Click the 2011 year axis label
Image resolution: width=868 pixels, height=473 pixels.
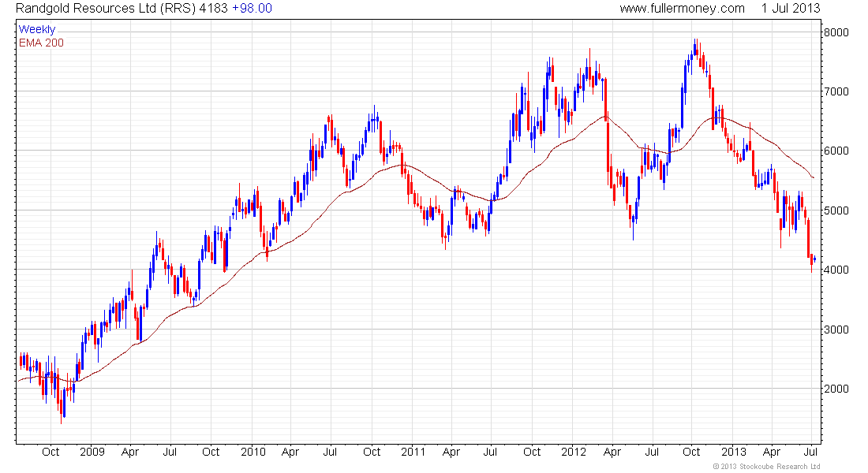pyautogui.click(x=413, y=452)
